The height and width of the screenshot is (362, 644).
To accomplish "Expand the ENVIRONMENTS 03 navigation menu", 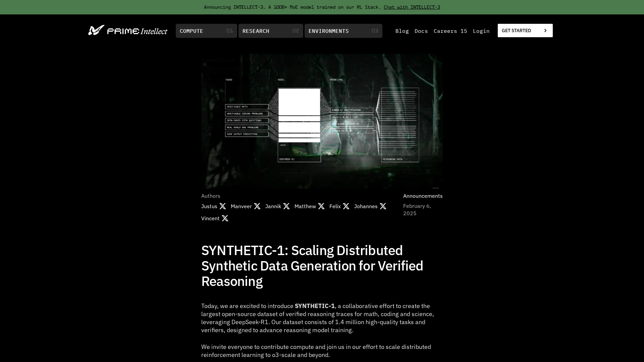I will pyautogui.click(x=343, y=31).
